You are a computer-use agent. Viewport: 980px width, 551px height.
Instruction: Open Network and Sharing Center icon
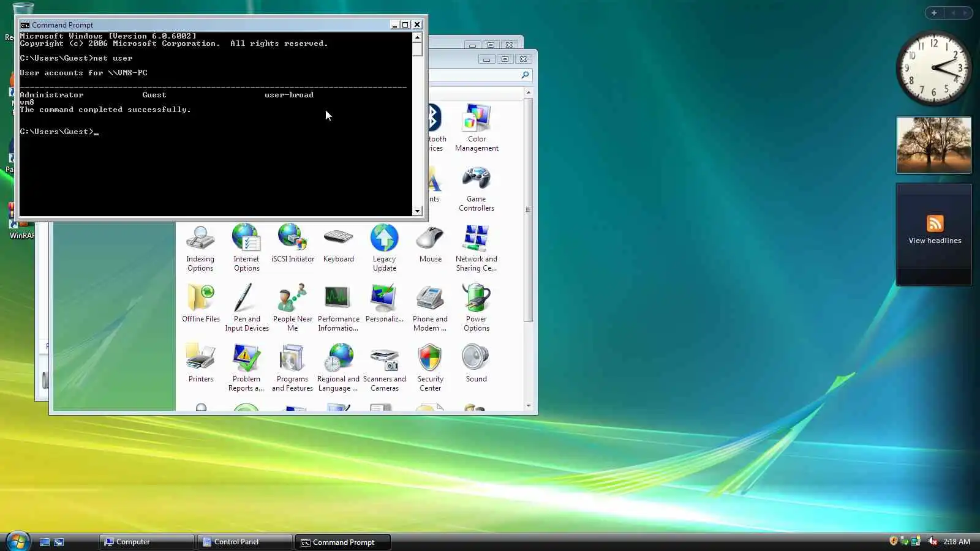tap(477, 248)
